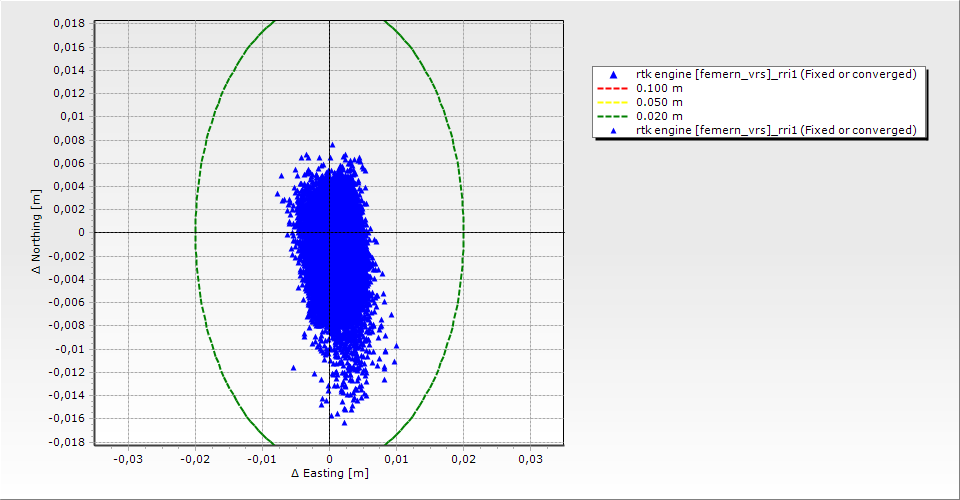Click the last rtk engine legend label
This screenshot has width=960, height=500.
776,130
